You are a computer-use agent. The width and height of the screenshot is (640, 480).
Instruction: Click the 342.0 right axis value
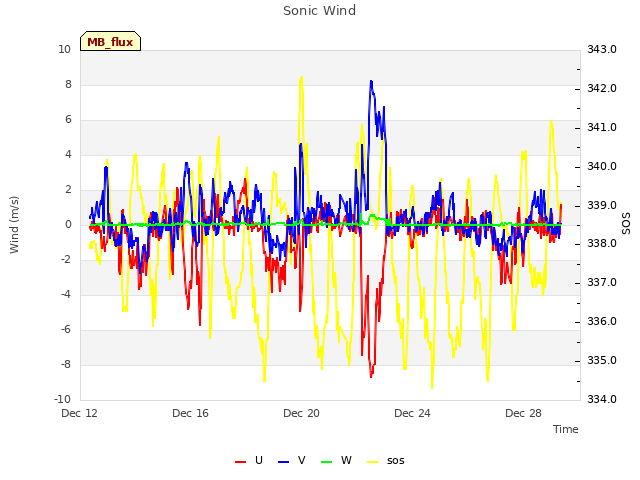[602, 89]
